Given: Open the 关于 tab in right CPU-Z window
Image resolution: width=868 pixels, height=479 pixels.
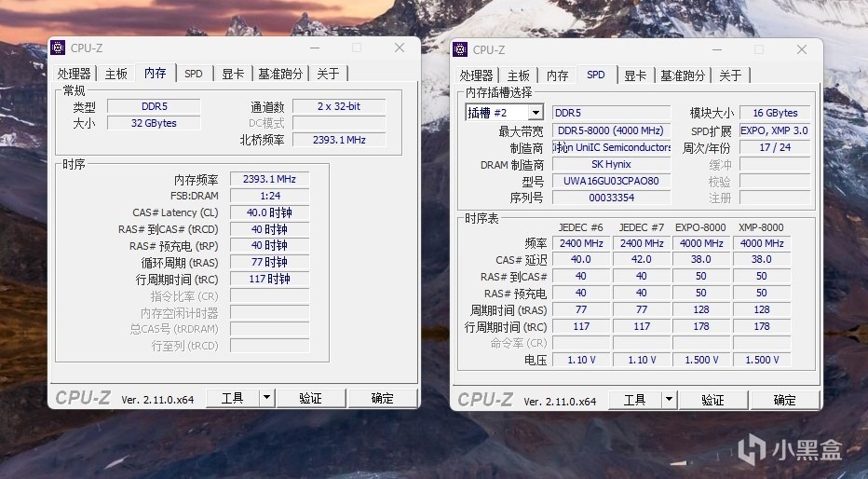Looking at the screenshot, I should click(x=731, y=75).
